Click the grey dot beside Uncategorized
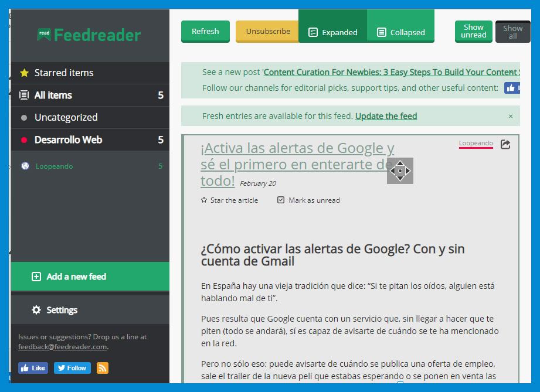This screenshot has width=540, height=392. coord(24,118)
